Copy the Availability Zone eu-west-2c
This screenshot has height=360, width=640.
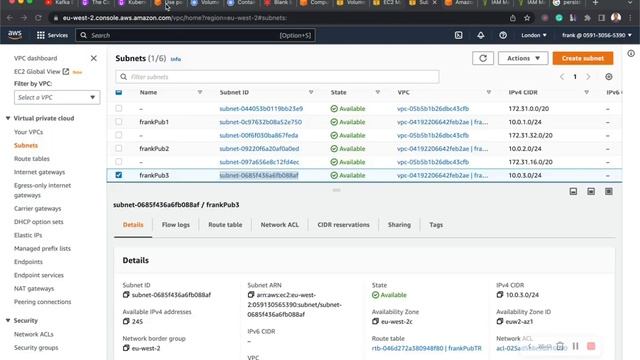pos(375,322)
